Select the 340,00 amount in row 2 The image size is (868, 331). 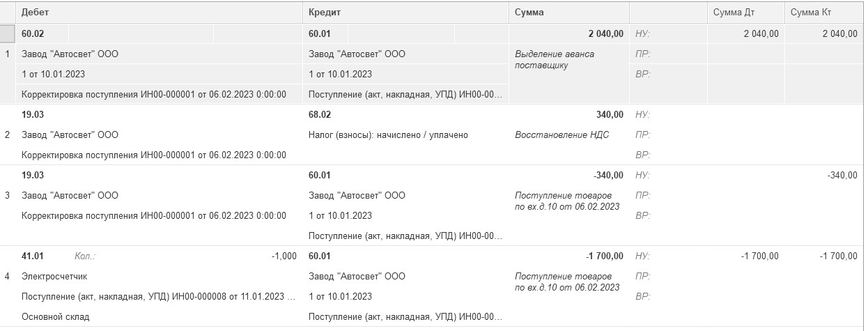click(x=610, y=114)
